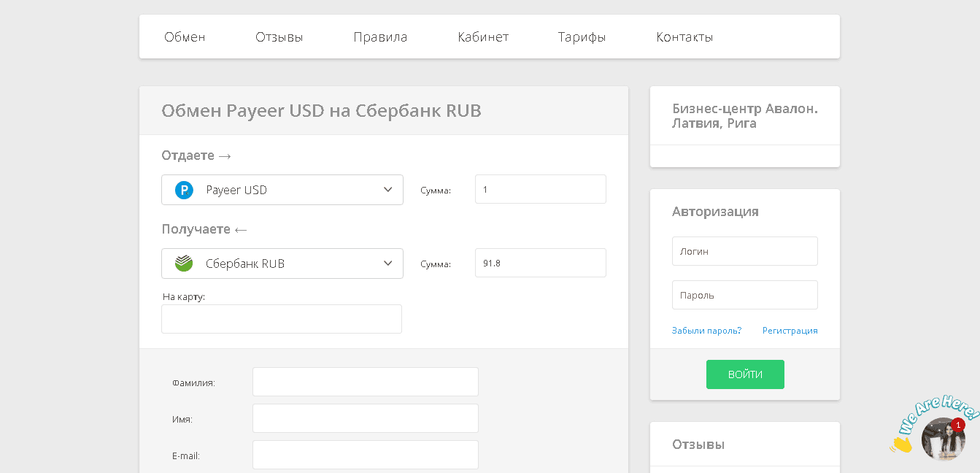Screen dimensions: 980x473
Task: Click the Payeer "P" logo icon
Action: tap(184, 190)
